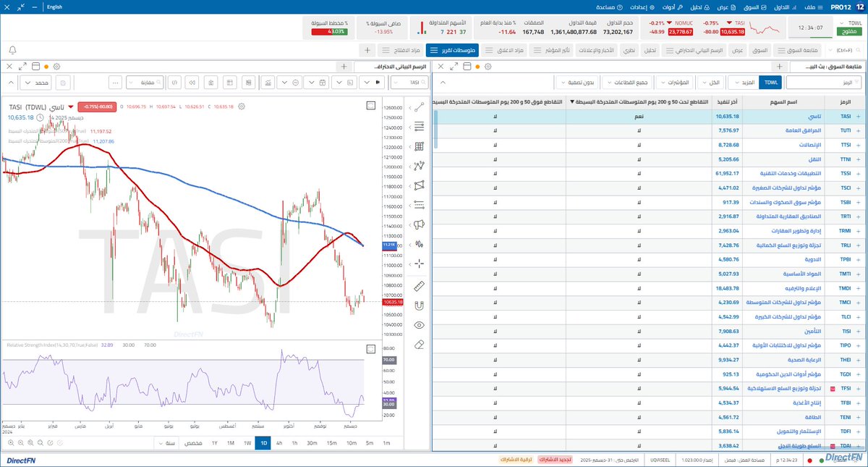The height and width of the screenshot is (467, 868).
Task: Open TASI series settings gear on chart
Action: click(242, 106)
